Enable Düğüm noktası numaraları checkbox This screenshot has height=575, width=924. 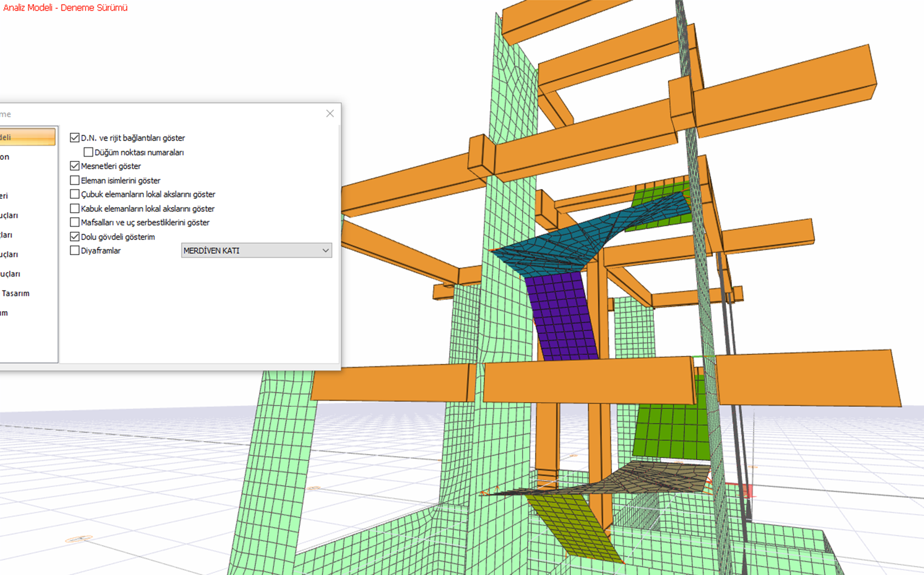pyautogui.click(x=88, y=152)
